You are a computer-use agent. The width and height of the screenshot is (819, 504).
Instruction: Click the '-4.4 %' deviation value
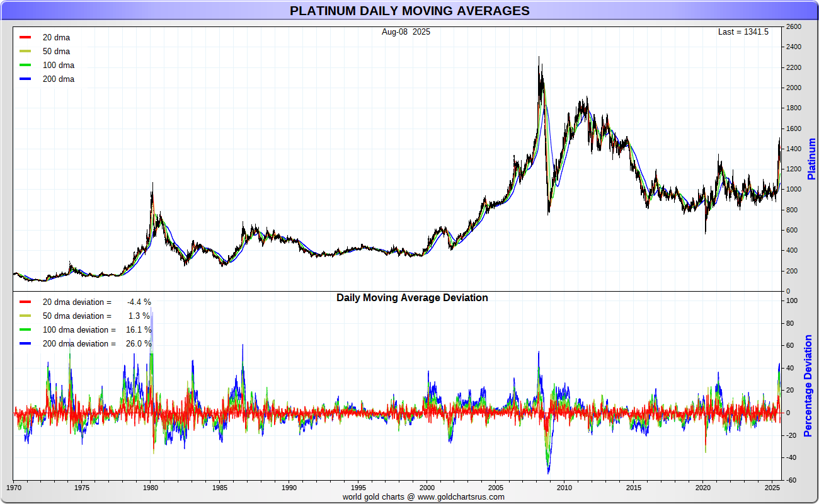click(x=139, y=302)
